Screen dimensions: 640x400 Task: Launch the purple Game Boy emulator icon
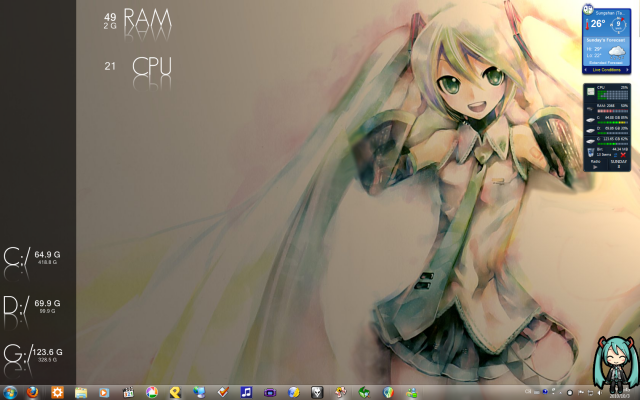click(x=270, y=393)
